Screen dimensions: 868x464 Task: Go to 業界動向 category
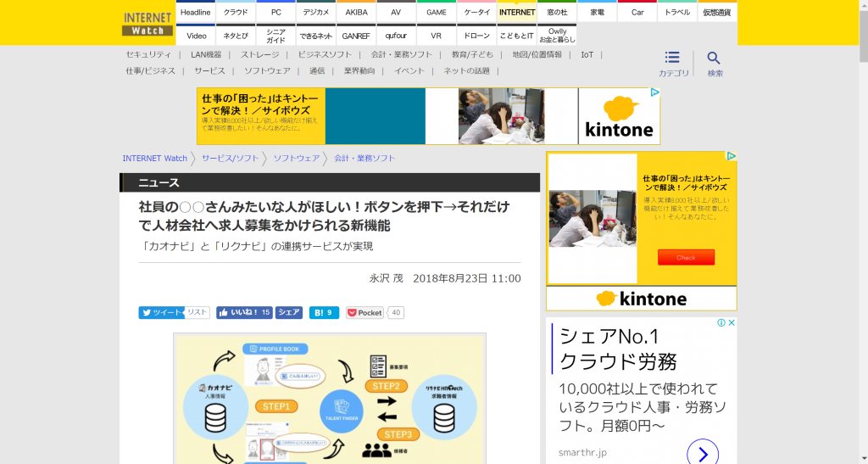pos(359,71)
